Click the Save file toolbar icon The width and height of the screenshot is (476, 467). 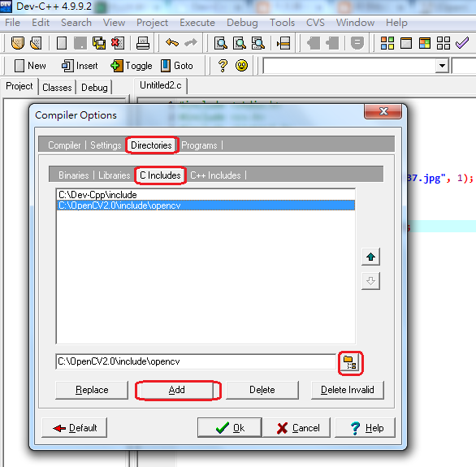click(x=80, y=43)
